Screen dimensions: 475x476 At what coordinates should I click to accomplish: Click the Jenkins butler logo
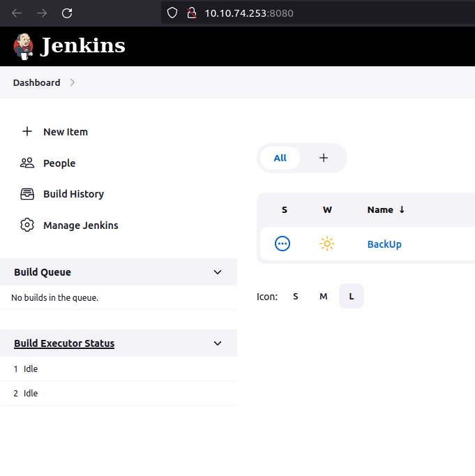pyautogui.click(x=23, y=47)
